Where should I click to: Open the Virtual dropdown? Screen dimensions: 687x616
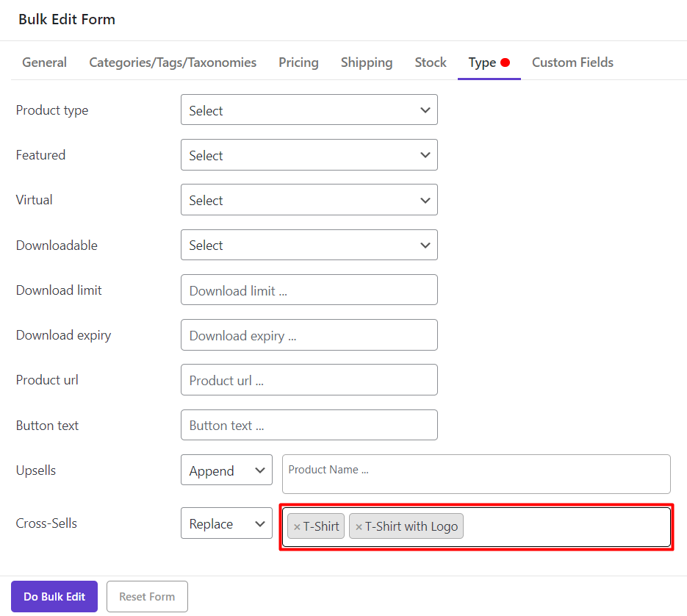coord(309,200)
